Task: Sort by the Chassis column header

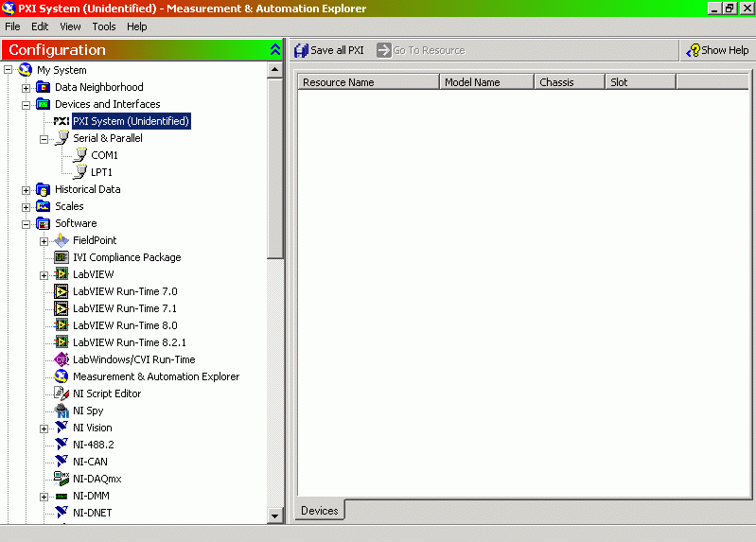Action: [570, 82]
